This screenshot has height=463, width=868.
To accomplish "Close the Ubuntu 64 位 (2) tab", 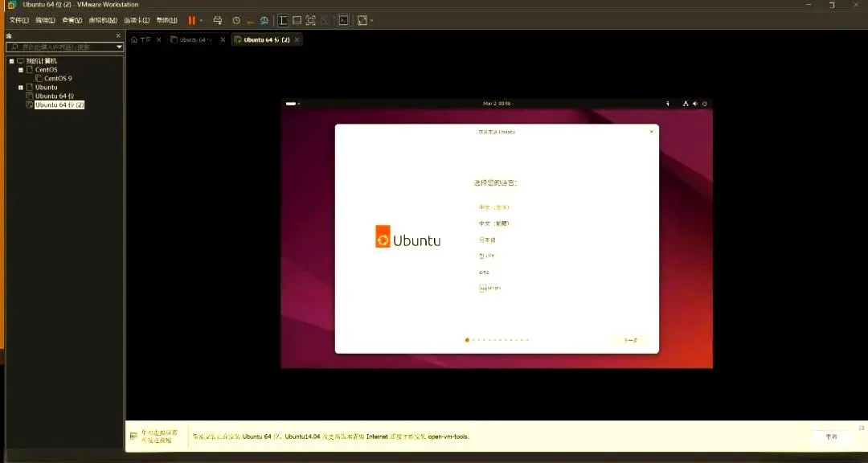I will [x=297, y=40].
